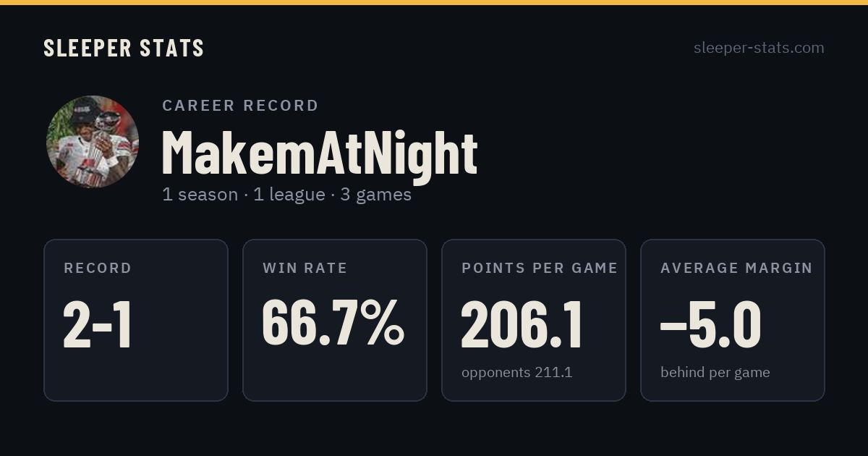868x456 pixels.
Task: Open the Record stat card
Action: 136,320
